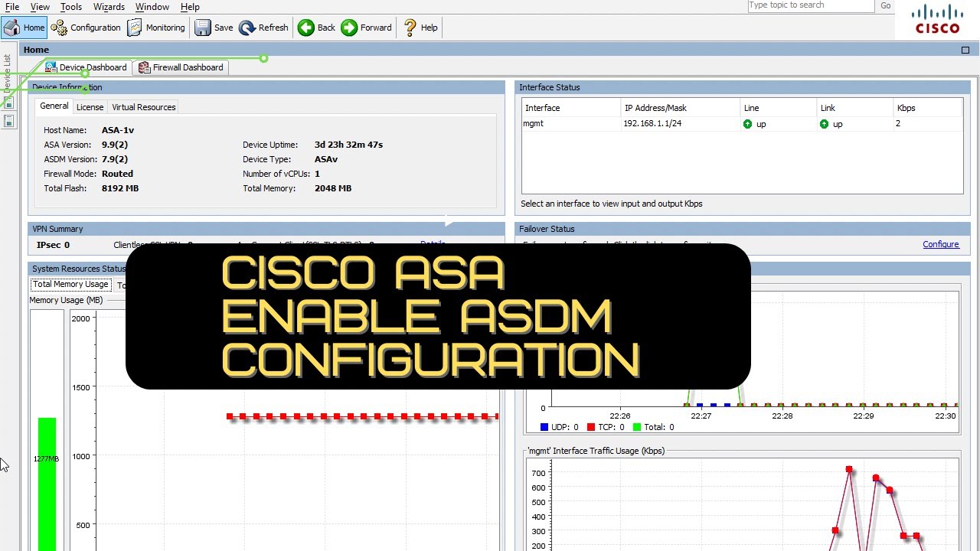Save the running configuration
Screen dimensions: 980x551
(x=214, y=28)
